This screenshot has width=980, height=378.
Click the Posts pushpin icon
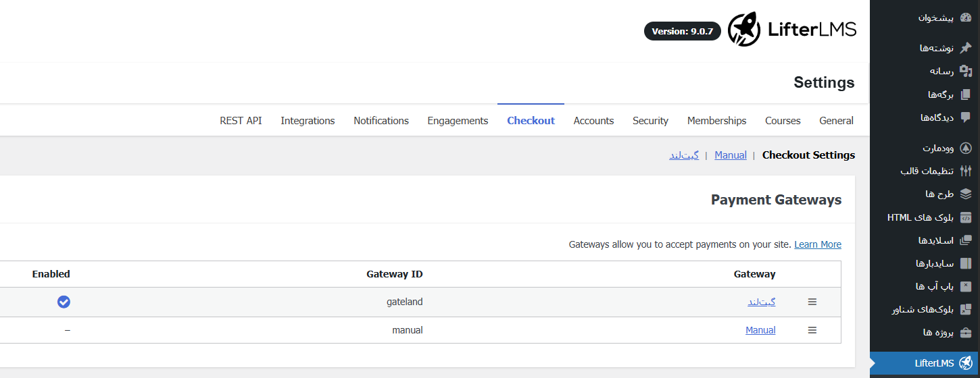(965, 48)
